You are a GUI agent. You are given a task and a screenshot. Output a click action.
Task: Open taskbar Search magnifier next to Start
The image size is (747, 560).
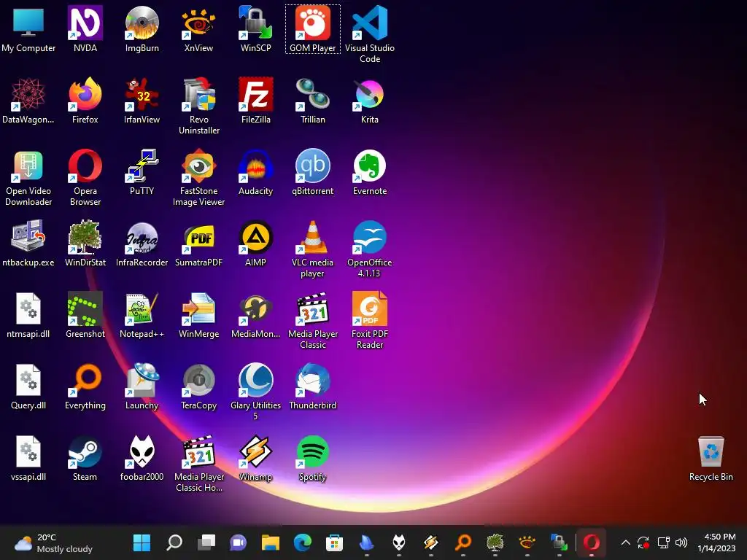(174, 542)
